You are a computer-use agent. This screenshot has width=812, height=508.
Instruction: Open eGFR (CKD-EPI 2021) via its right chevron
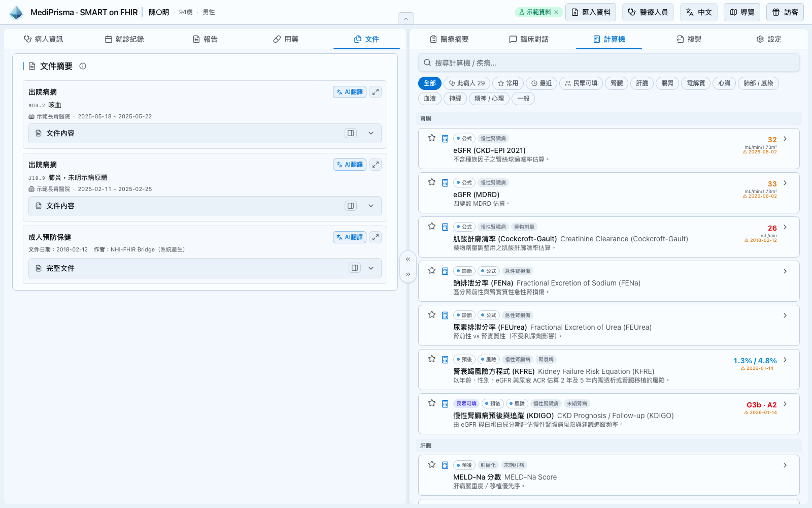tap(785, 139)
